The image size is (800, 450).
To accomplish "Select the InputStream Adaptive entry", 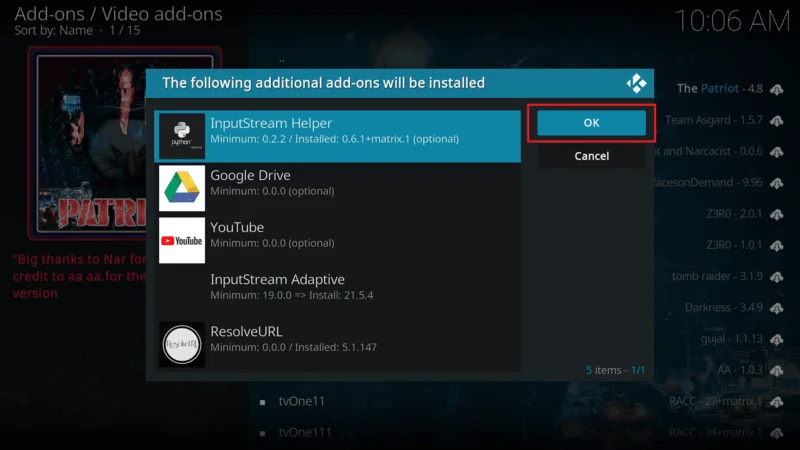I will (337, 292).
